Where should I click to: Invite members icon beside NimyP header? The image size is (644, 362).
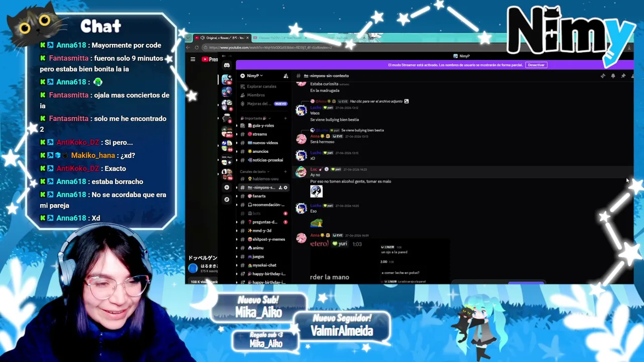pyautogui.click(x=286, y=76)
